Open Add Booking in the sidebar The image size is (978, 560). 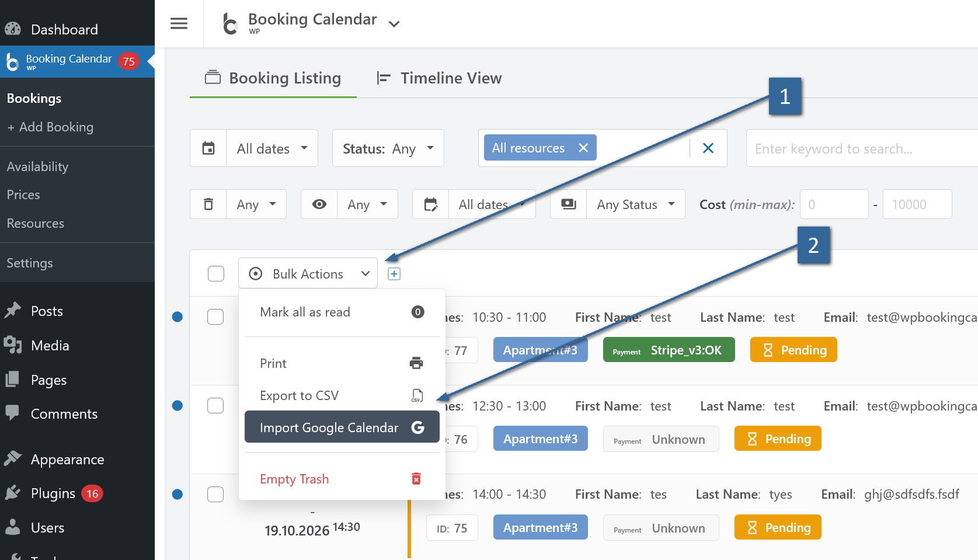coord(50,127)
